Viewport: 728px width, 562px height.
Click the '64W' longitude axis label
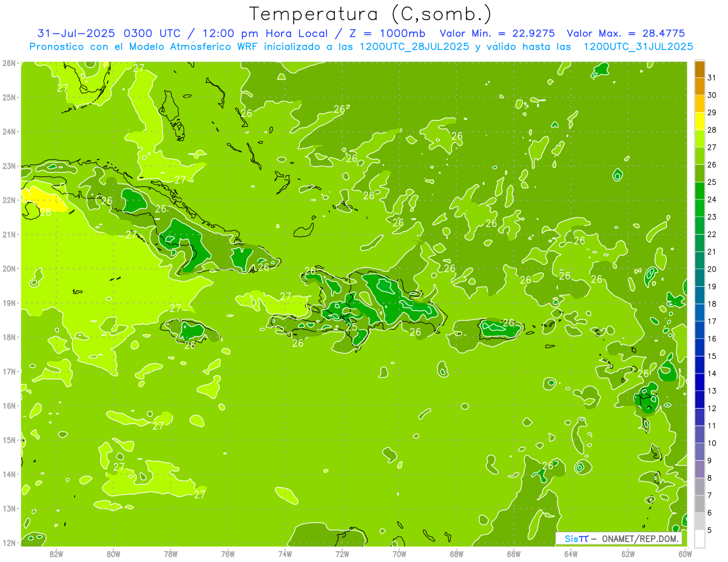point(571,554)
